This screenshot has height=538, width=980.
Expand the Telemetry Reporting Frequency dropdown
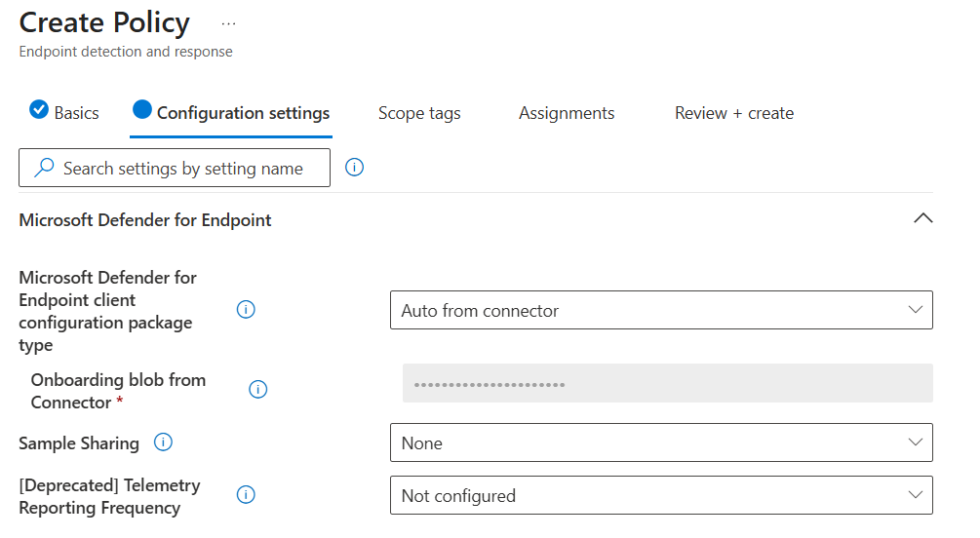click(660, 495)
